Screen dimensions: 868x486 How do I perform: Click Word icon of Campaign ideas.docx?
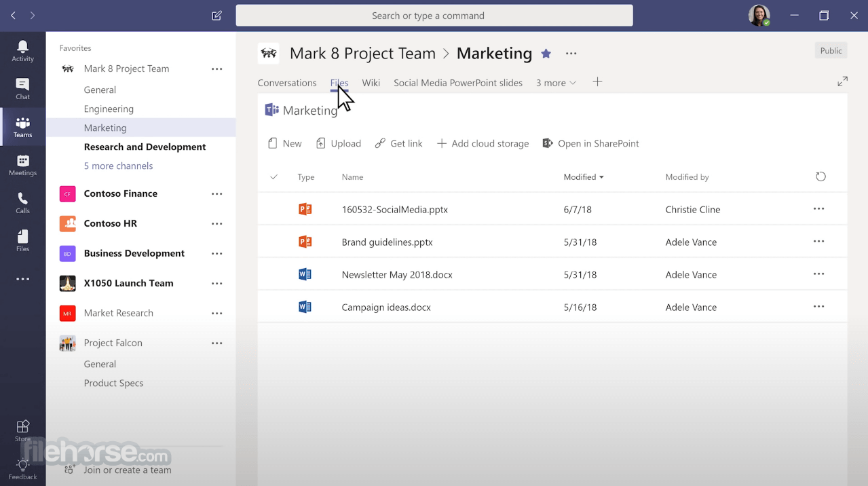(x=305, y=307)
